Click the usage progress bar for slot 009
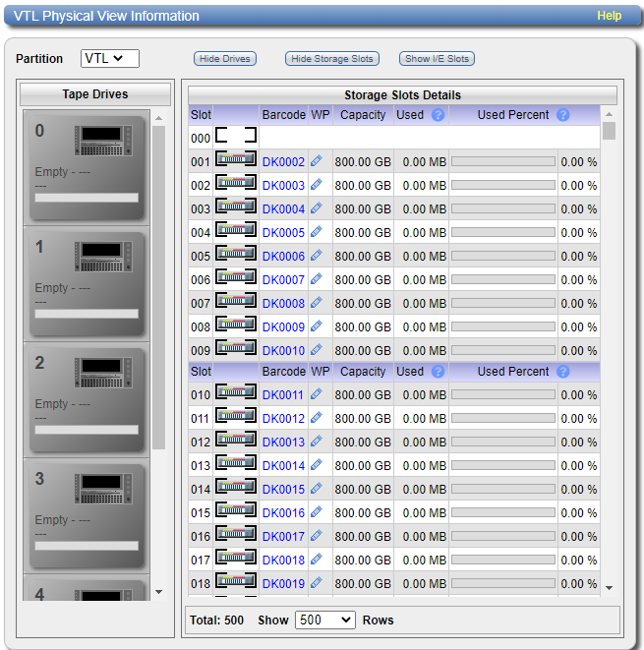This screenshot has width=644, height=650. (503, 350)
